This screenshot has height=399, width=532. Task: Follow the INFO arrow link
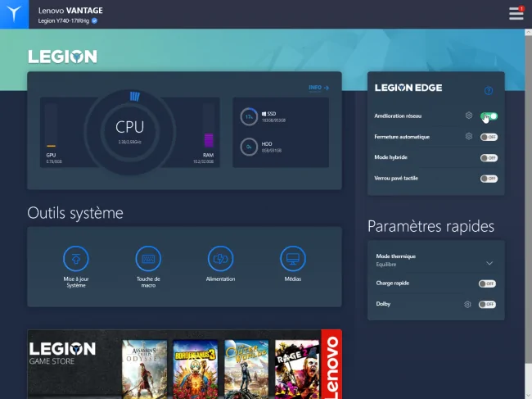(x=318, y=88)
